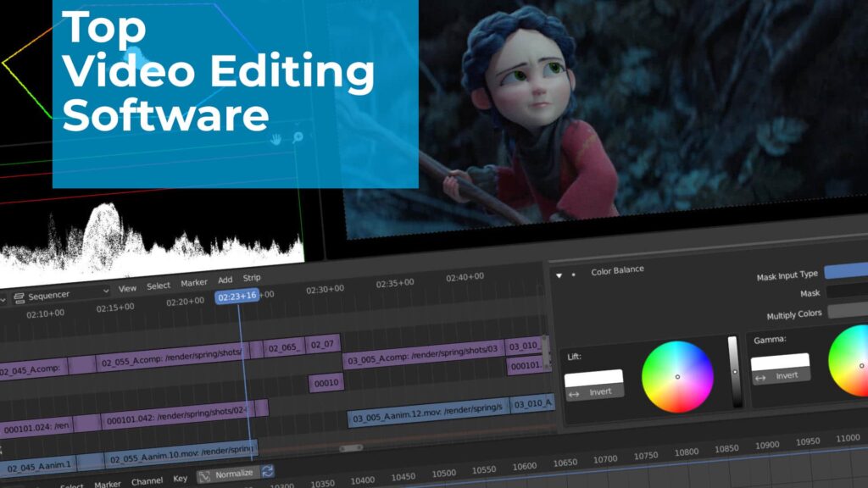Click the vertical value slider beside the Lift wheel
868x488 pixels.
736,371
